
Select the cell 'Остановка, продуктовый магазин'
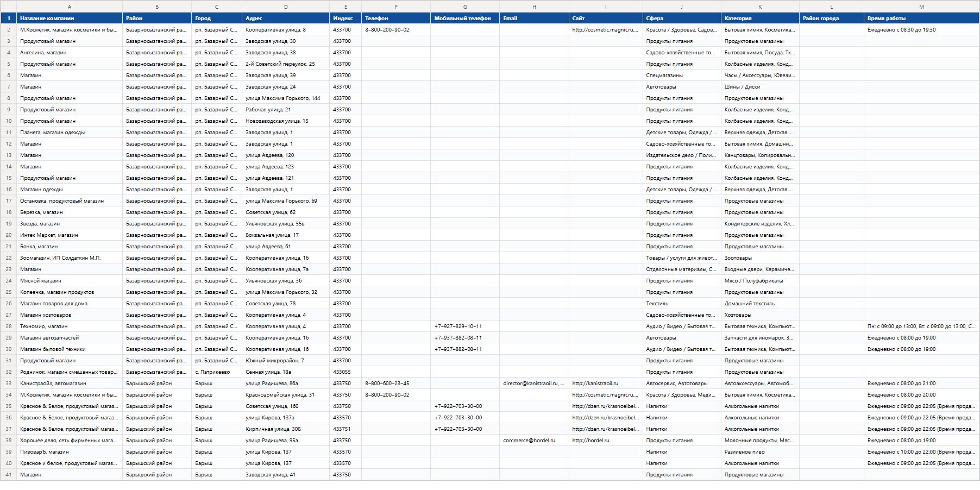tap(70, 201)
